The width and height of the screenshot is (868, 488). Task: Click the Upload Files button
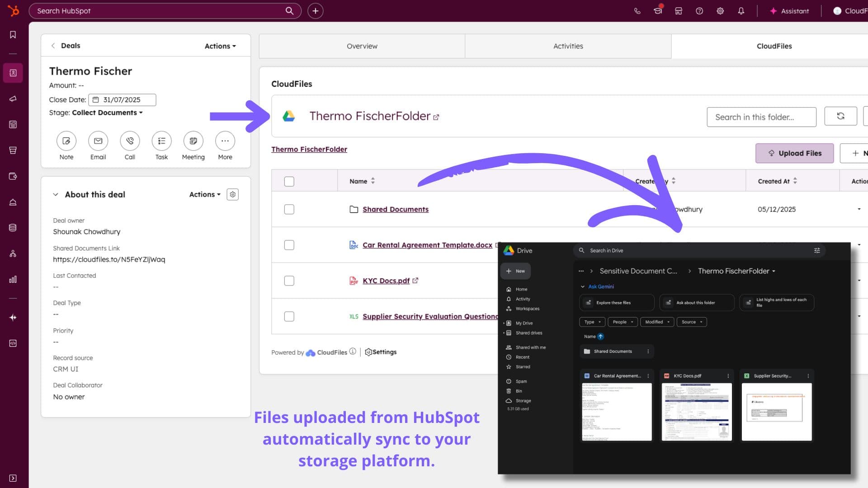click(794, 153)
